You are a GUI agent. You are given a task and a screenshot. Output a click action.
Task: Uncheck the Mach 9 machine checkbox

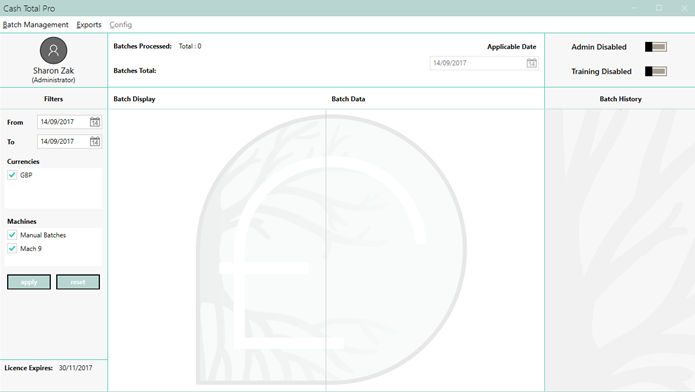coord(12,249)
